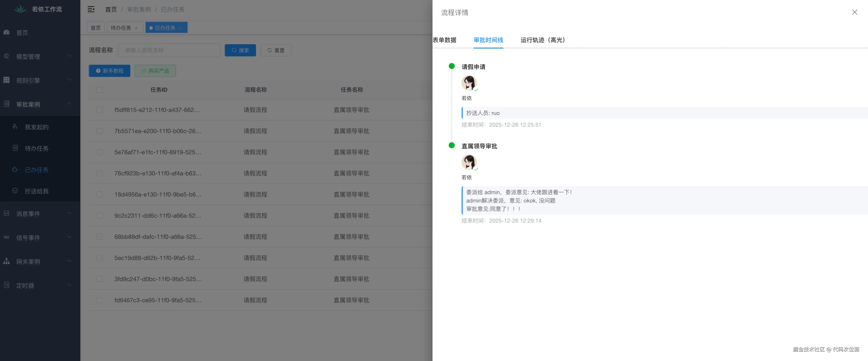
Task: Collapse the 审批案例 menu chevron
Action: 69,104
